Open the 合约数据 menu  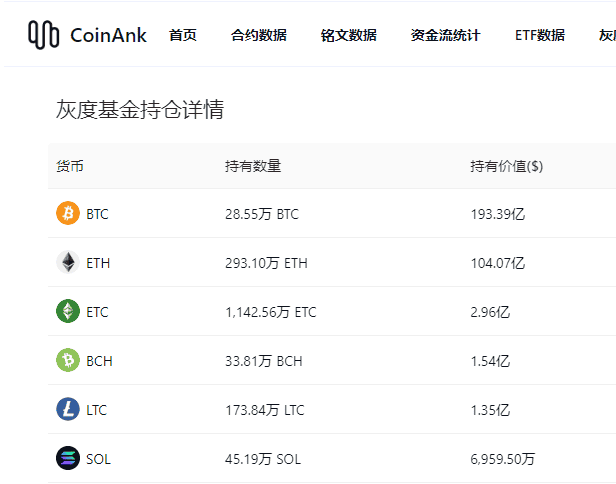coord(259,35)
